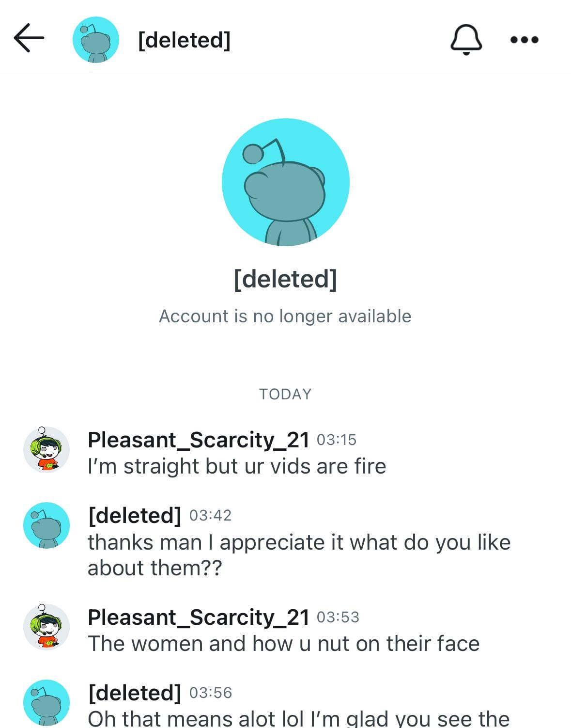Tap the notification bell icon
Image resolution: width=571 pixels, height=728 pixels.
pyautogui.click(x=466, y=39)
